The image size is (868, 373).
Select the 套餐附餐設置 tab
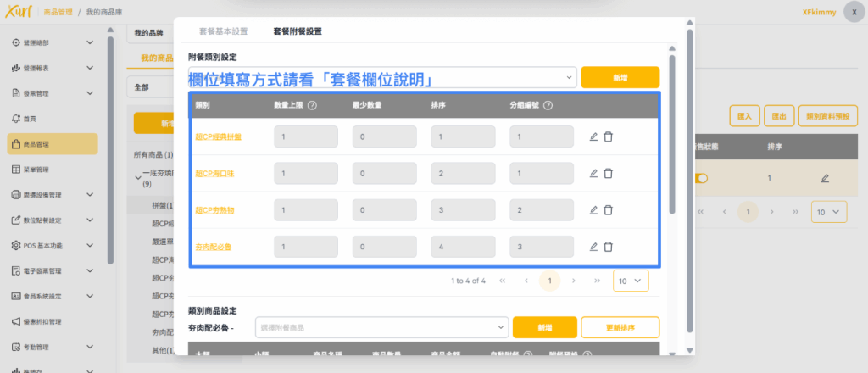(x=297, y=31)
